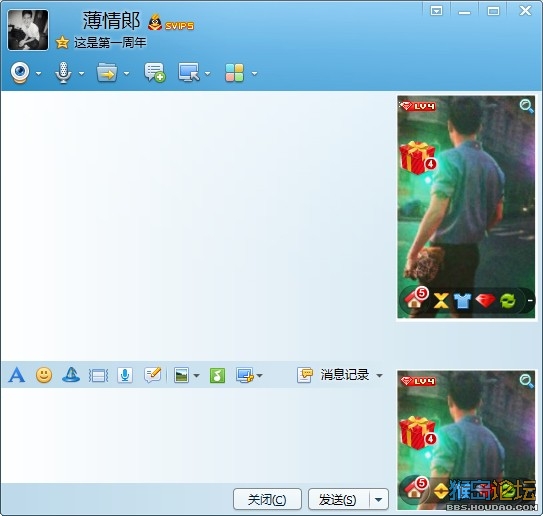Open send file options dropdown arrow
The width and height of the screenshot is (543, 516).
126,73
